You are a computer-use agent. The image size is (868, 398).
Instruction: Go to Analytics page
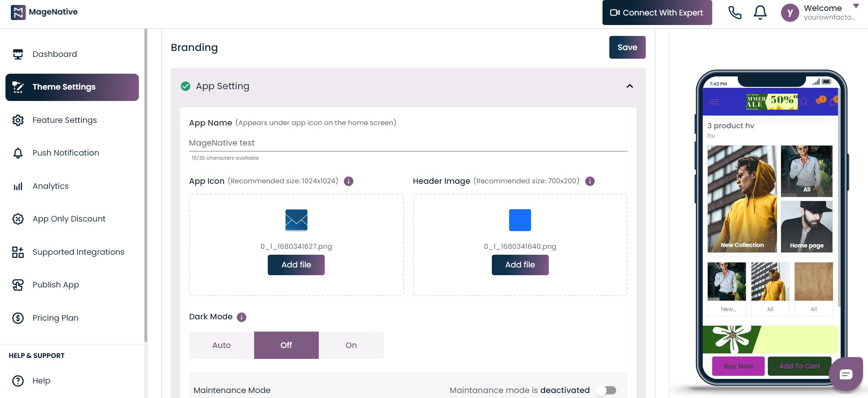coord(72,186)
